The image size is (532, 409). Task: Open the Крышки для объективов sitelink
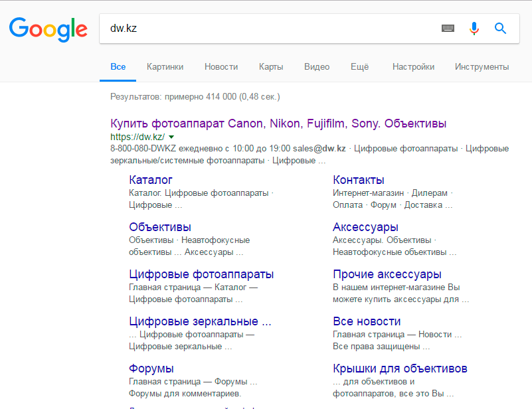pyautogui.click(x=400, y=368)
